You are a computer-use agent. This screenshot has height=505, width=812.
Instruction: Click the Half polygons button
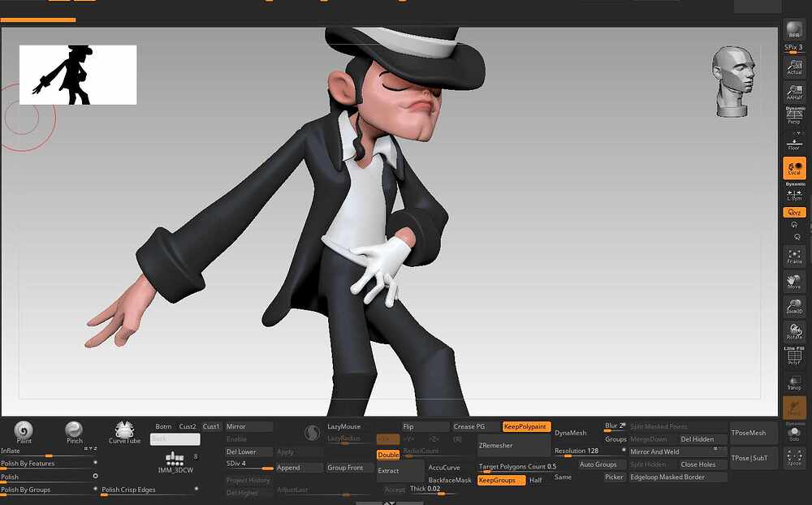537,480
